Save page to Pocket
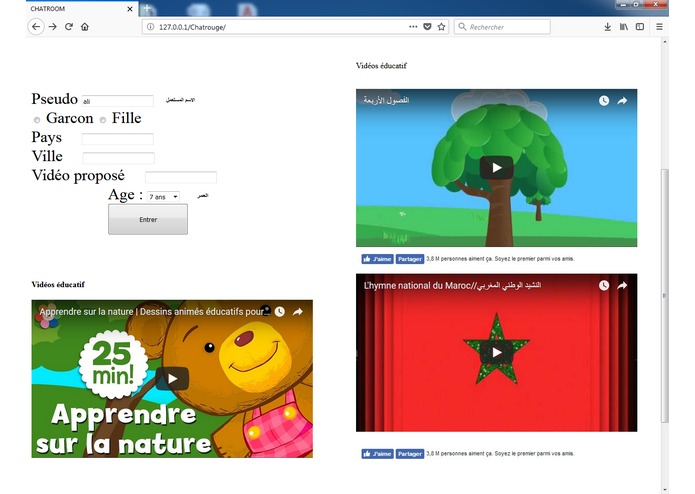Image resolution: width=695 pixels, height=494 pixels. click(x=427, y=27)
